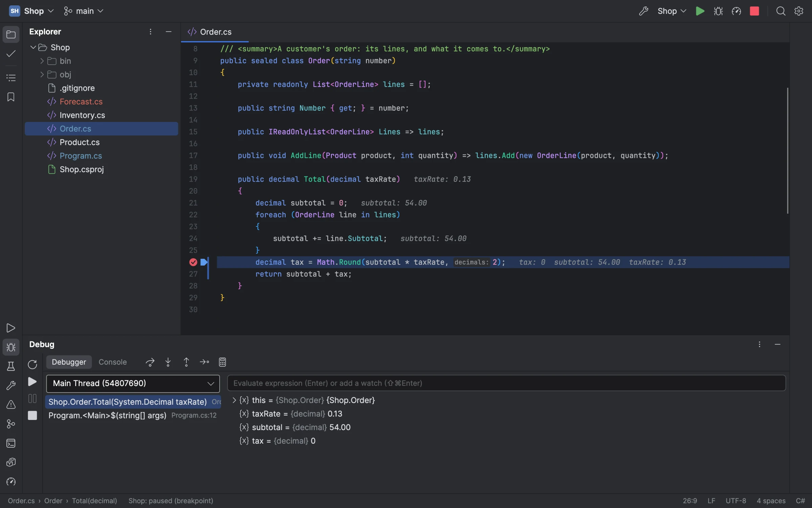This screenshot has height=508, width=812.
Task: Open Explorer panel options menu
Action: pos(150,32)
